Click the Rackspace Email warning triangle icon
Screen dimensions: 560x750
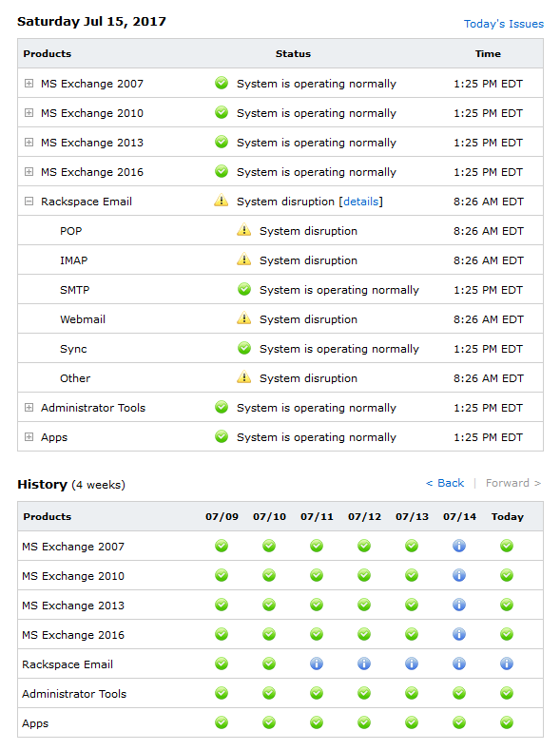point(221,201)
